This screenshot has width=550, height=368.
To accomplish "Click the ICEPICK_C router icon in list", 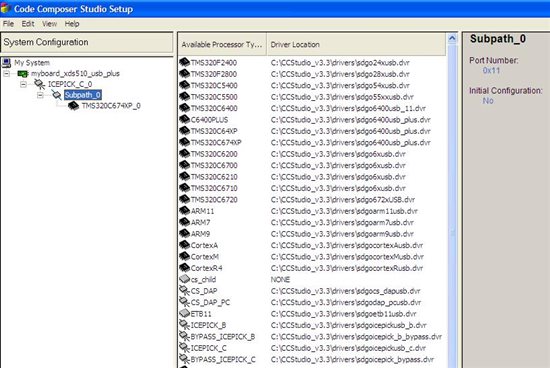I will click(185, 348).
